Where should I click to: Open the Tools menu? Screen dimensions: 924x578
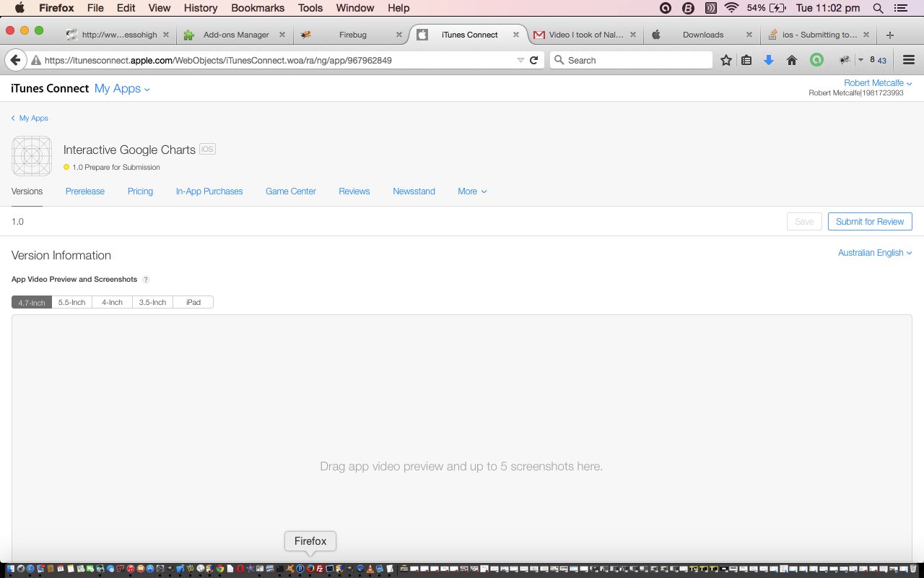310,8
